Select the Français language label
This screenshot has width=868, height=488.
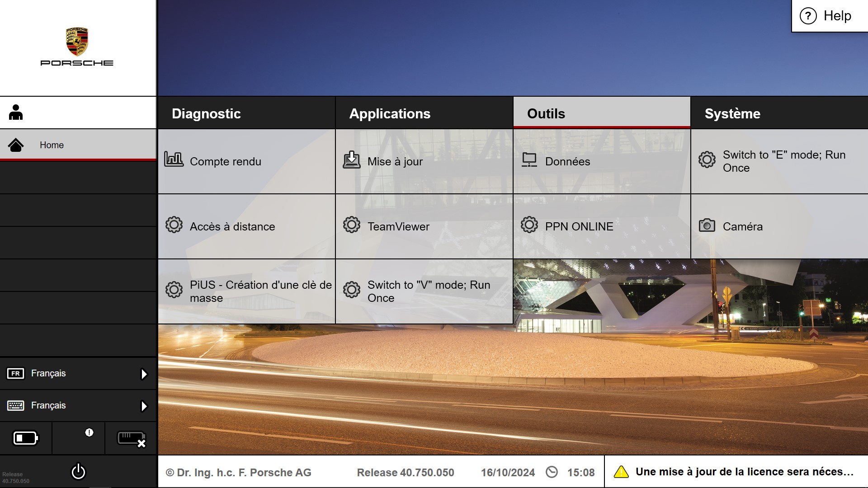pos(48,373)
